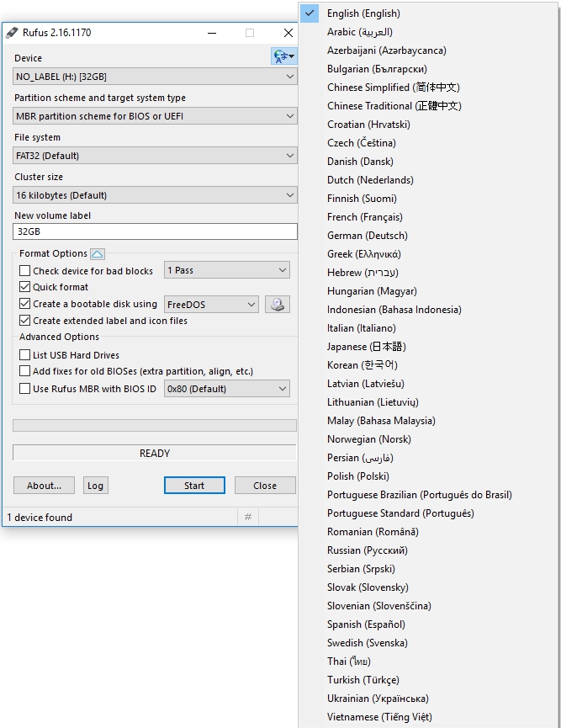Choose Bulgarian in language list
The width and height of the screenshot is (561, 728).
pos(428,69)
